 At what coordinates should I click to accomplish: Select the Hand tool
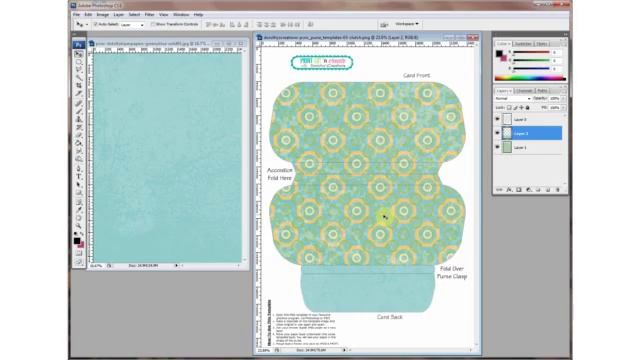pyautogui.click(x=79, y=218)
